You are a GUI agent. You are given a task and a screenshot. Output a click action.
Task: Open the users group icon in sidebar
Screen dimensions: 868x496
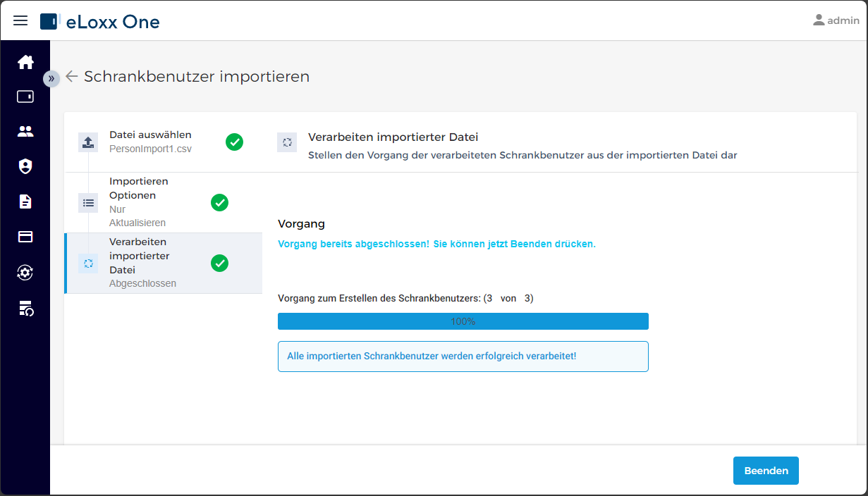pyautogui.click(x=25, y=131)
